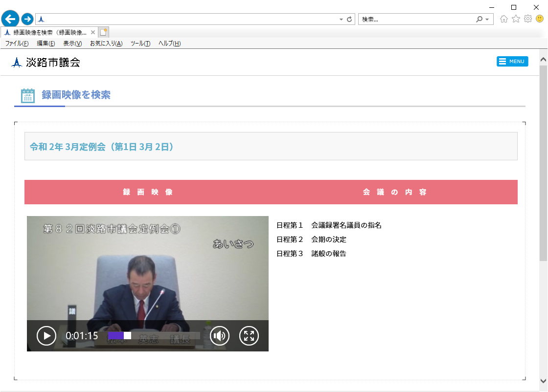Open the お気に入り(A) menu
This screenshot has width=548, height=392.
coord(106,44)
